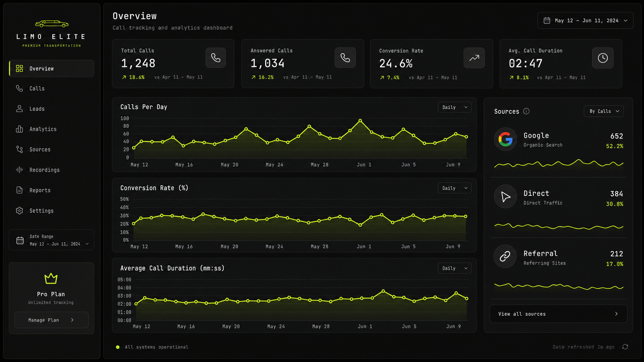Click the Limo Elite car logo

point(52,24)
